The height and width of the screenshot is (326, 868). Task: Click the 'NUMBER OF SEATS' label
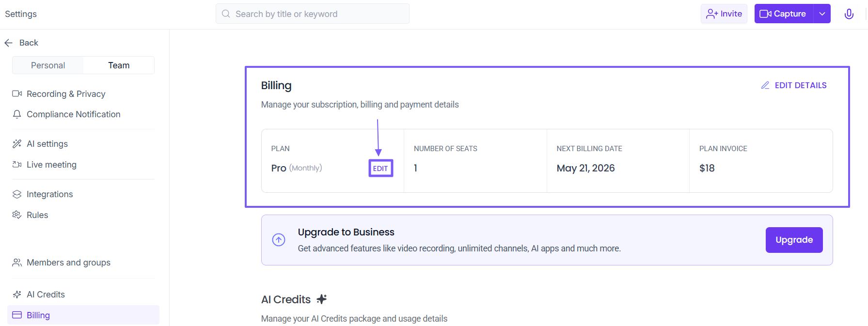point(445,149)
